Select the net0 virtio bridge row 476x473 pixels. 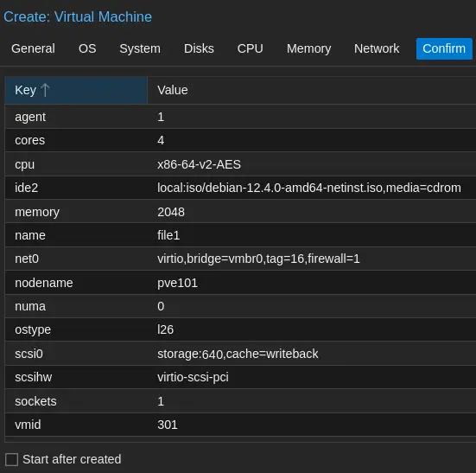pos(240,259)
